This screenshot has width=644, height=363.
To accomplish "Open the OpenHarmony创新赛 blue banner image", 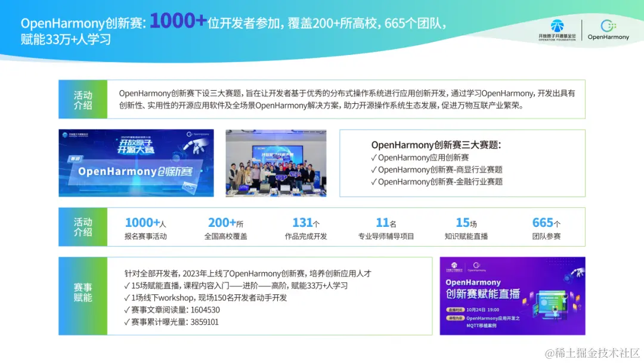I will (136, 163).
